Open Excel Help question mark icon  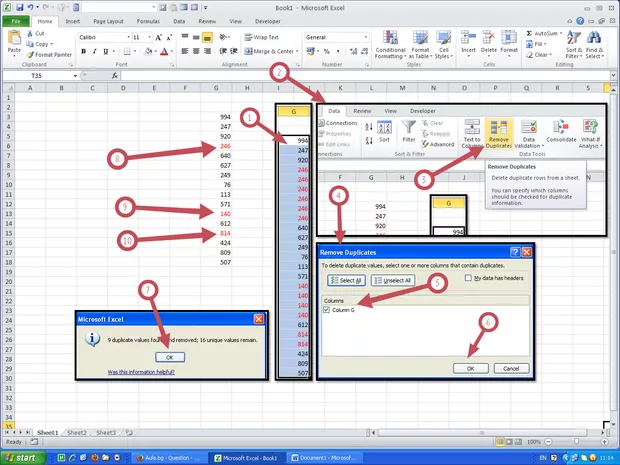tap(580, 21)
